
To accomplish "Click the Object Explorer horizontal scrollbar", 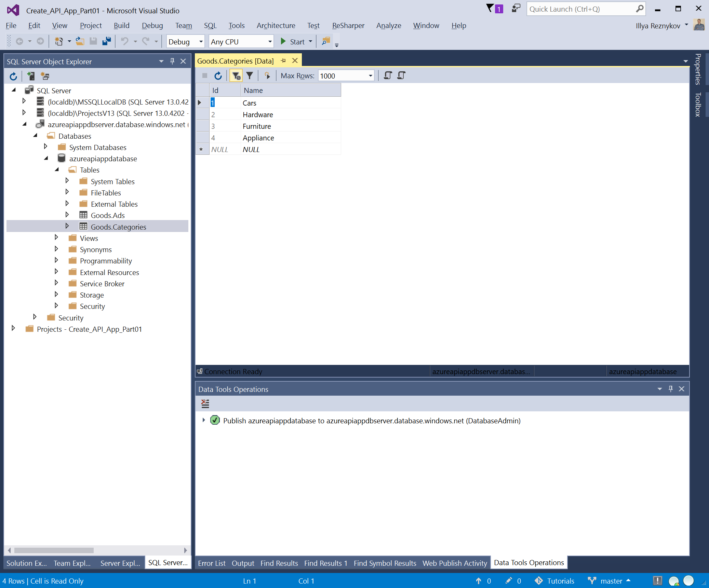I will point(54,550).
